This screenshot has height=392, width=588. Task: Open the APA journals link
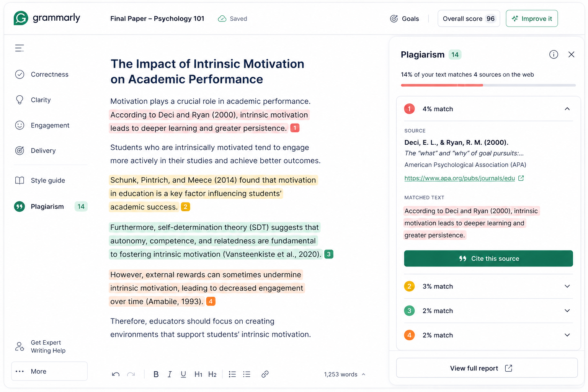pyautogui.click(x=460, y=178)
